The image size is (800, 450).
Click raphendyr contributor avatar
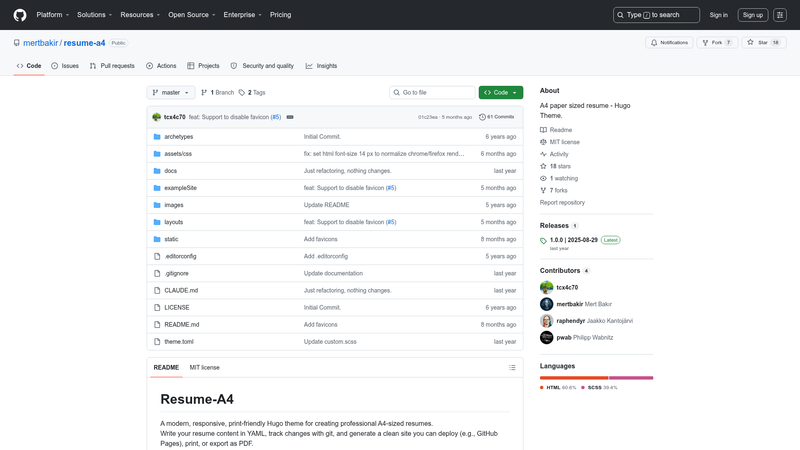[x=546, y=321]
